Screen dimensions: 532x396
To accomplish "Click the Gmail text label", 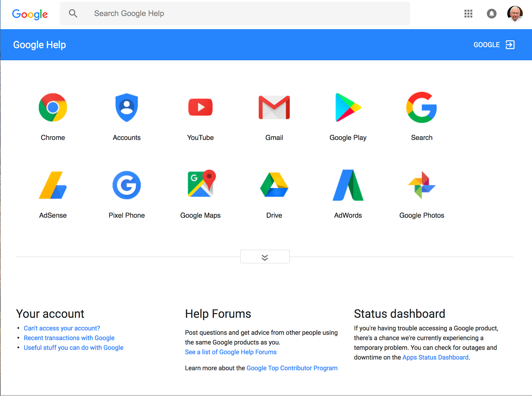I will click(x=274, y=138).
